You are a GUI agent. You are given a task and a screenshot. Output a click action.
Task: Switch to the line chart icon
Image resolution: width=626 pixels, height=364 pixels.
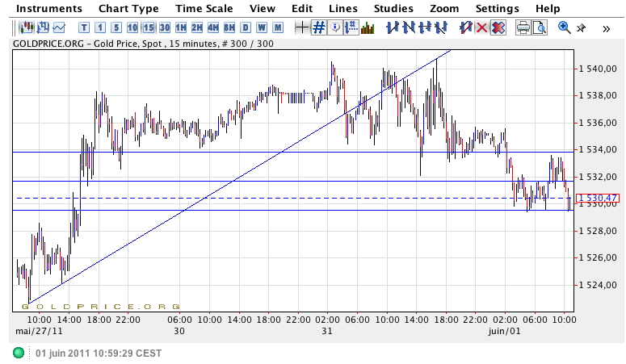click(x=58, y=27)
